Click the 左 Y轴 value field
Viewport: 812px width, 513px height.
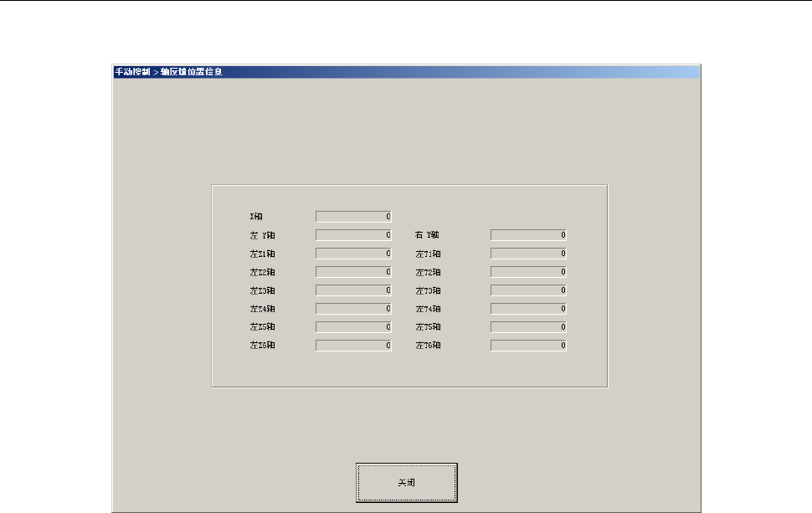tap(354, 235)
